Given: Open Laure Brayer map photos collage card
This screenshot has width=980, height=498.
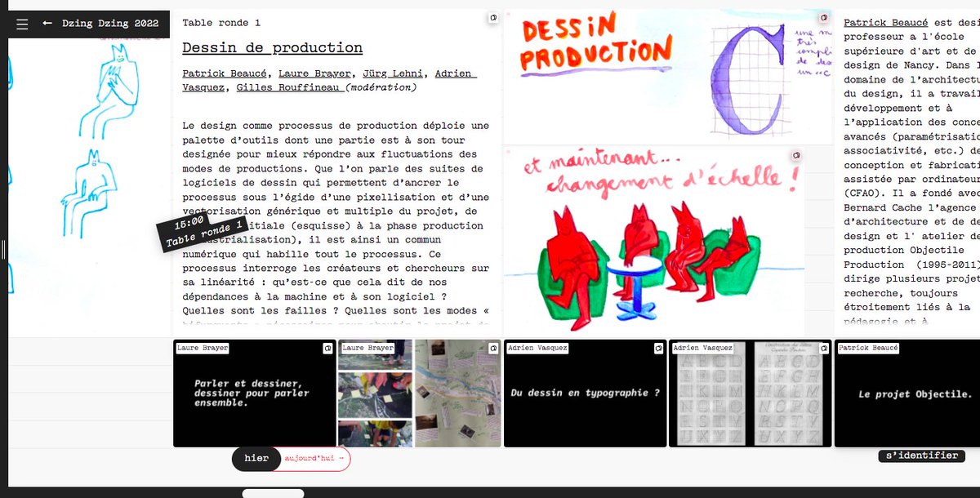Looking at the screenshot, I should (x=420, y=394).
